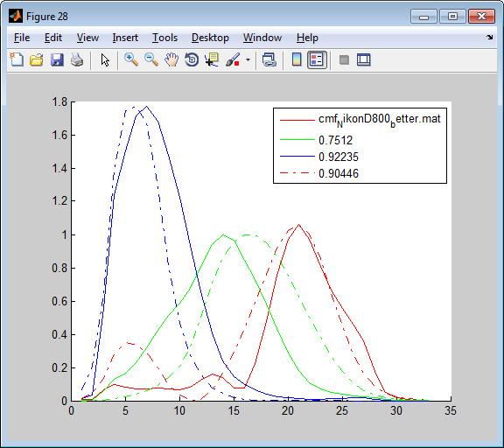Select the Pan hand tool

(x=171, y=59)
